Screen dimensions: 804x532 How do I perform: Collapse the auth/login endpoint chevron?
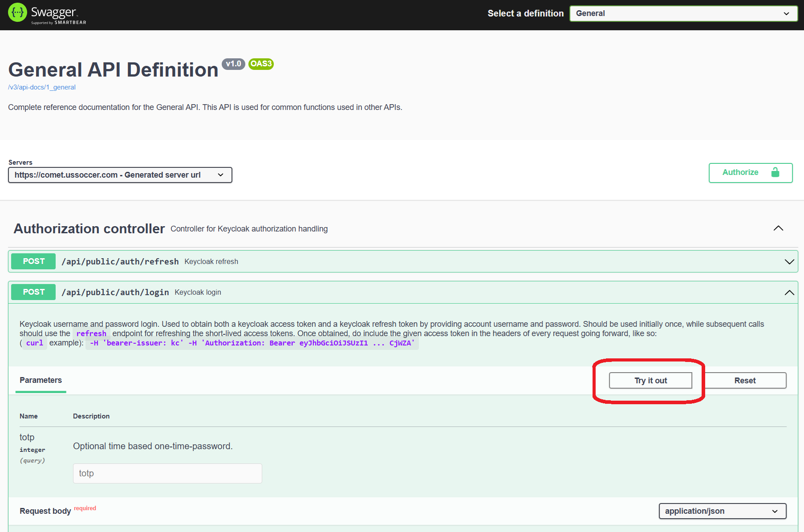pyautogui.click(x=789, y=292)
